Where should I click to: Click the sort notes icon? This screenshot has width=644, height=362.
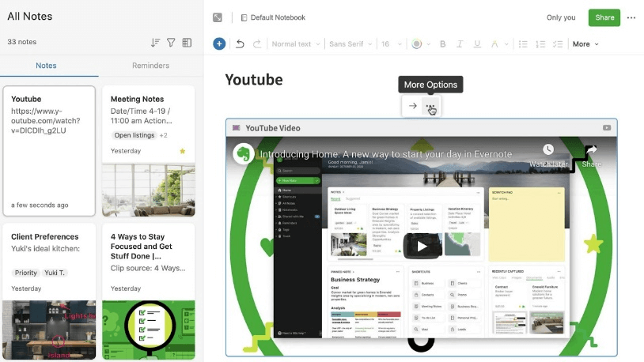point(155,42)
